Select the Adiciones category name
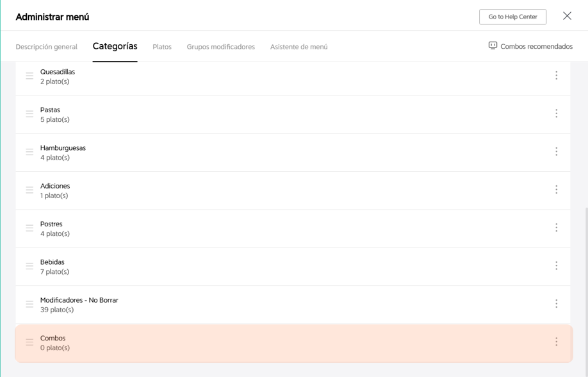This screenshot has height=377, width=588. 55,186
